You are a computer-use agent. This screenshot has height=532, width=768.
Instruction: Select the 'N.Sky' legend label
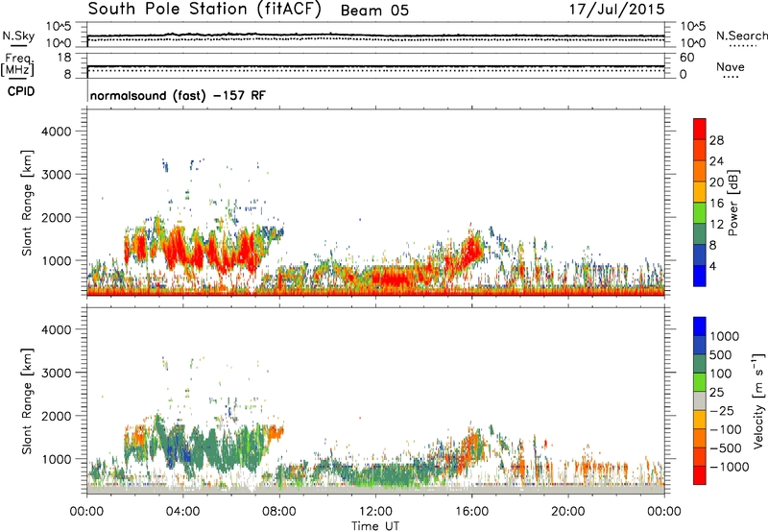18,36
